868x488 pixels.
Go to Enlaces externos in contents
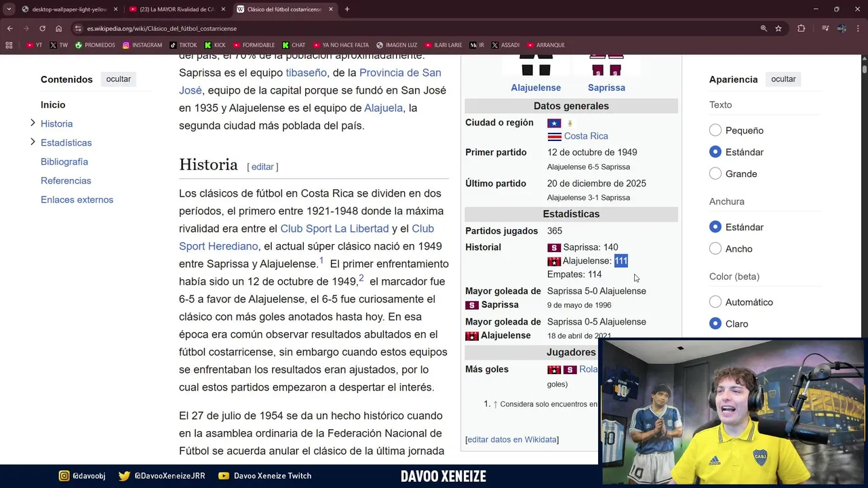77,199
